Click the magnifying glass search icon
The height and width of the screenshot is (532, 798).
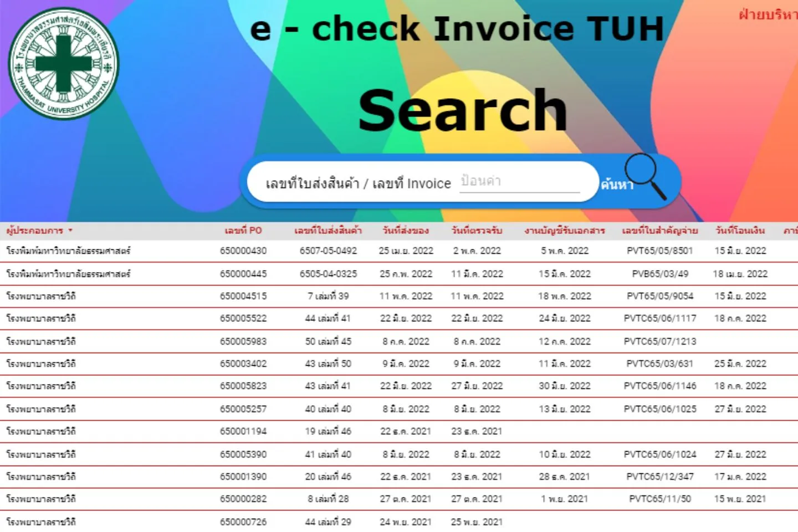(646, 176)
